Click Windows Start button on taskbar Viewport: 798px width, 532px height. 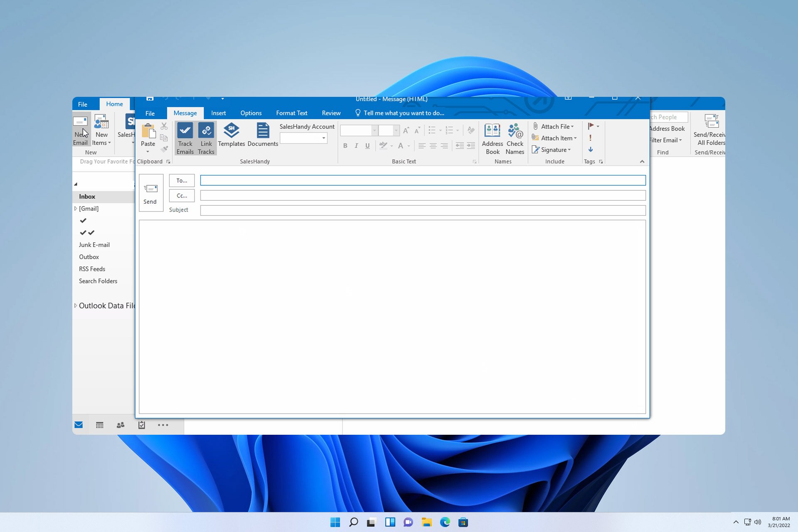[x=335, y=522]
